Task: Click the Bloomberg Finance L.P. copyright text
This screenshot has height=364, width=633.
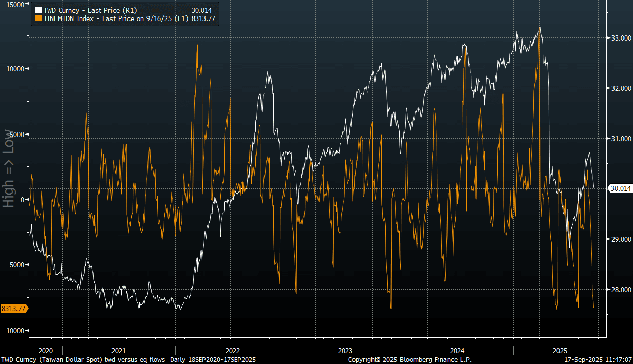Action: coord(409,360)
